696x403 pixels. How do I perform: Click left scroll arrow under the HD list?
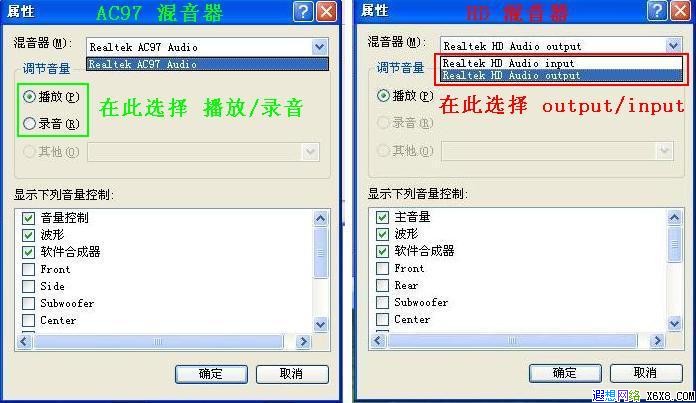[x=378, y=340]
